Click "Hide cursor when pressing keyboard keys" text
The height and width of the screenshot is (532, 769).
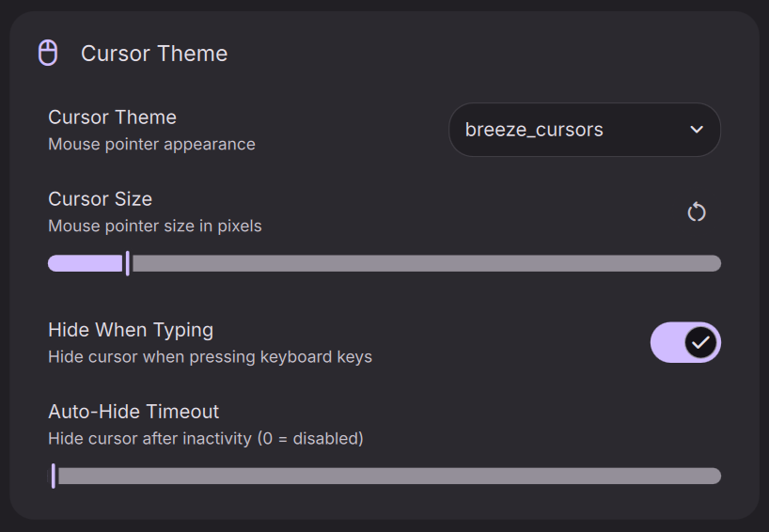[x=210, y=357]
